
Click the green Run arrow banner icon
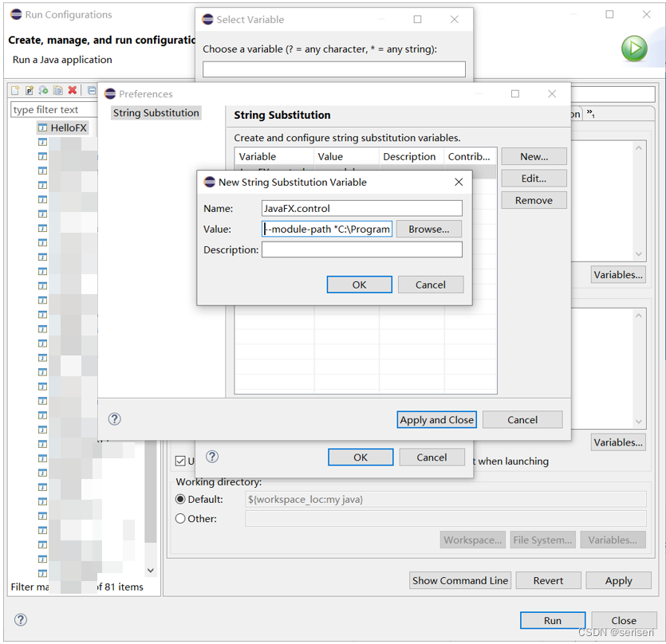(x=634, y=49)
